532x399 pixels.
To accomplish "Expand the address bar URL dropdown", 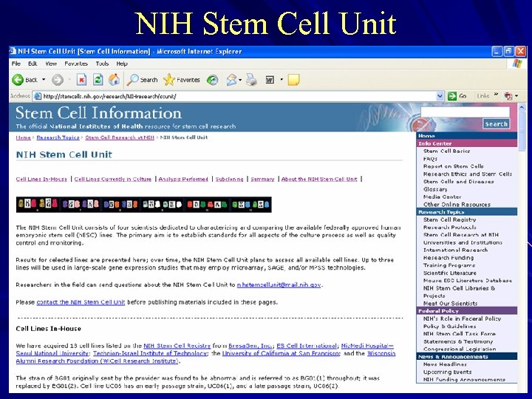I will [440, 96].
